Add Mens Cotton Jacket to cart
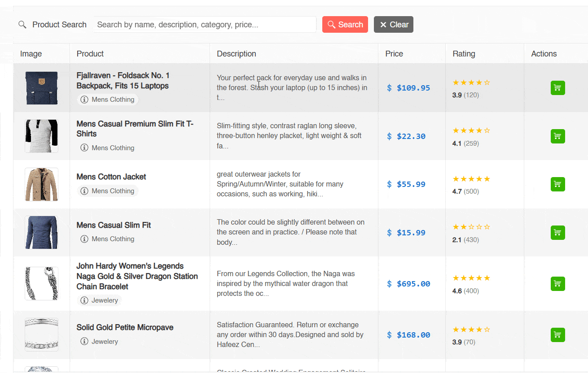Screen dimensions: 588x373 [x=557, y=184]
